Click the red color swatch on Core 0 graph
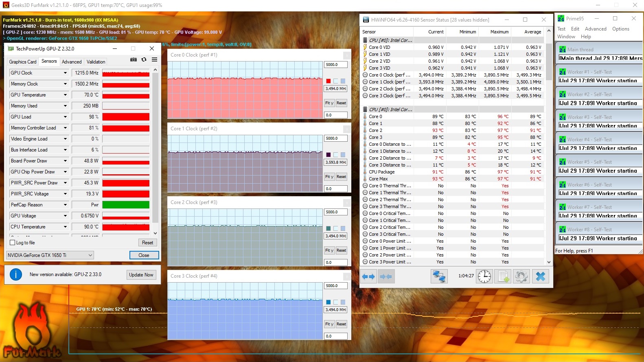This screenshot has height=362, width=644. click(329, 81)
